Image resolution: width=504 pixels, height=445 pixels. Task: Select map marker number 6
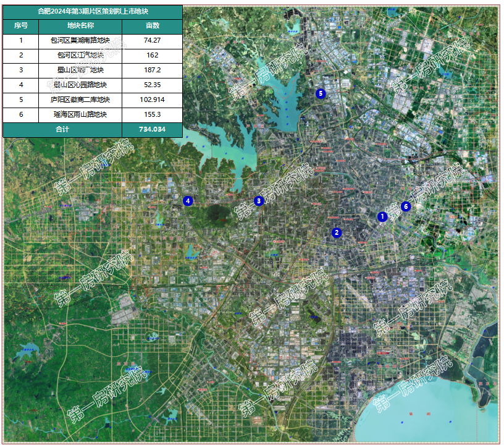pos(406,206)
